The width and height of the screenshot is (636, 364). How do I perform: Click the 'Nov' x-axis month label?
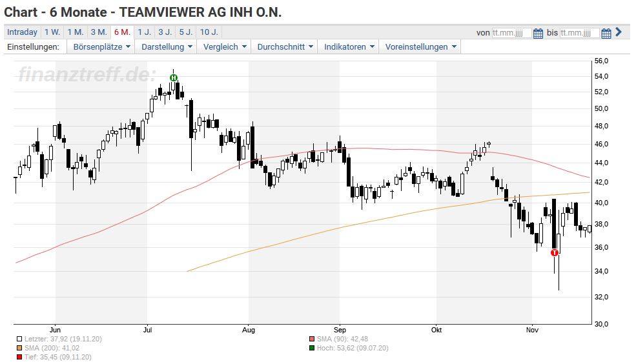(x=532, y=330)
